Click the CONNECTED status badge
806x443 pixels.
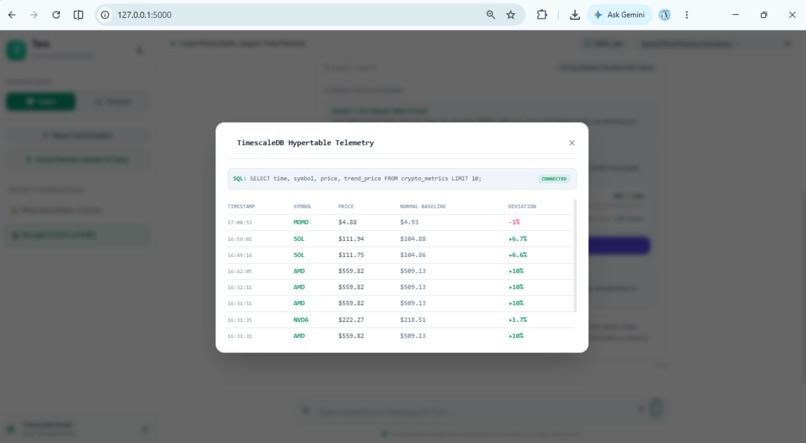pyautogui.click(x=554, y=179)
